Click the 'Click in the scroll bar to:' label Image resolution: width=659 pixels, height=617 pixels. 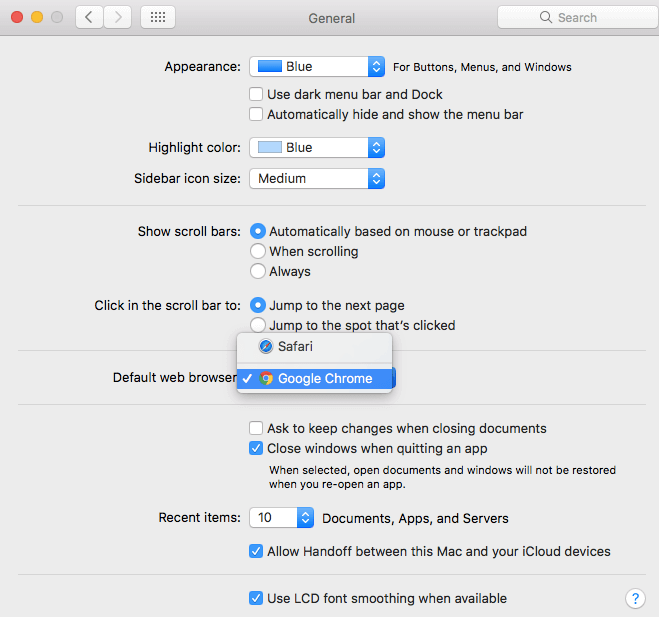pyautogui.click(x=167, y=305)
